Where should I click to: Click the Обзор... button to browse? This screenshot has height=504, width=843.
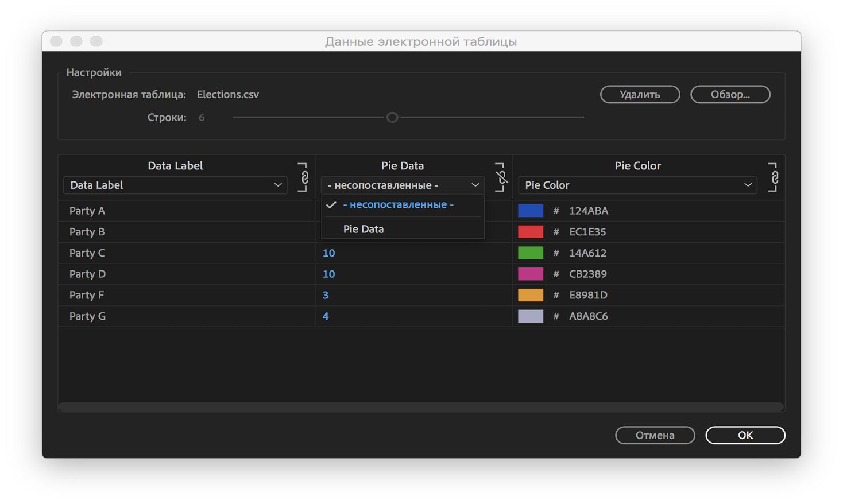(x=730, y=95)
